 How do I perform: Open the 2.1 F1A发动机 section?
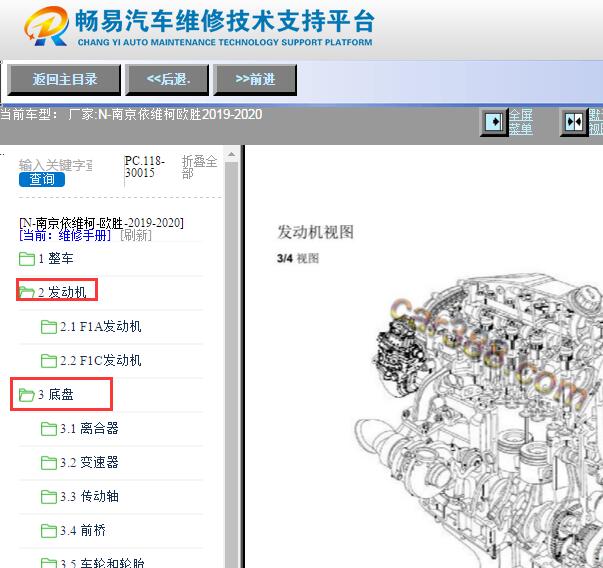tap(101, 326)
